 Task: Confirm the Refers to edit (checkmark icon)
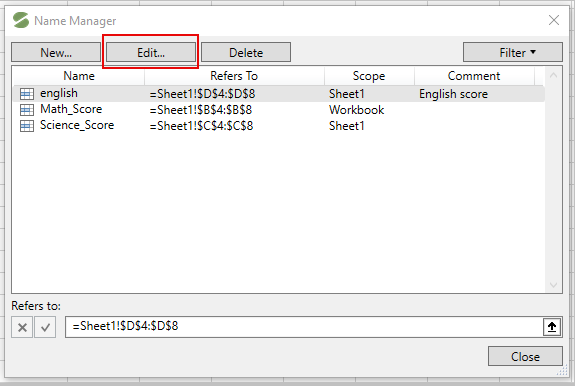tap(45, 327)
